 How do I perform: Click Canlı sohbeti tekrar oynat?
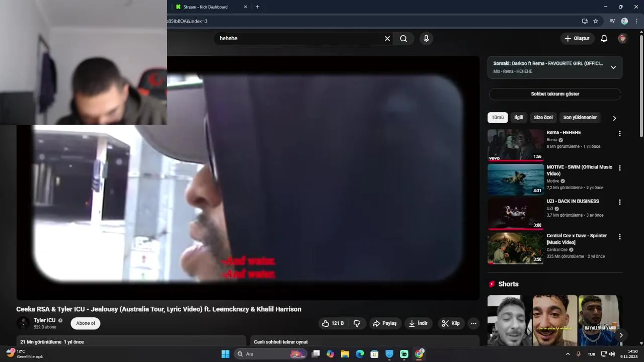[281, 342]
